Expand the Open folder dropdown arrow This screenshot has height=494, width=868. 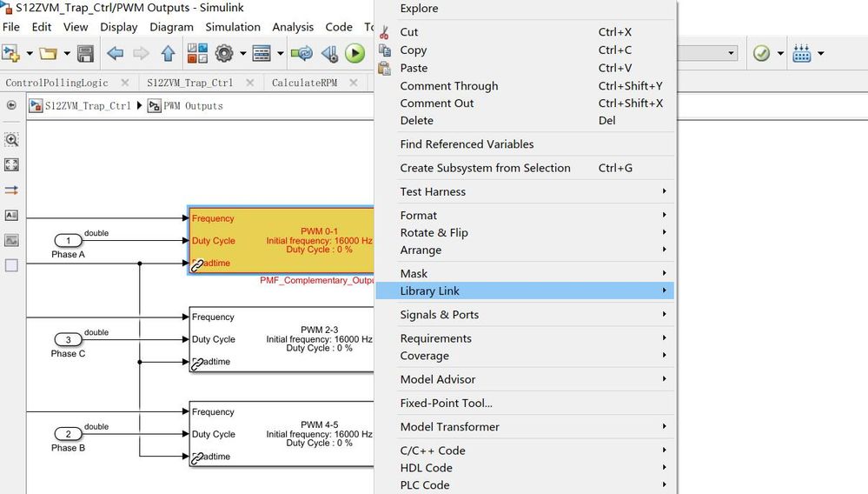click(67, 54)
